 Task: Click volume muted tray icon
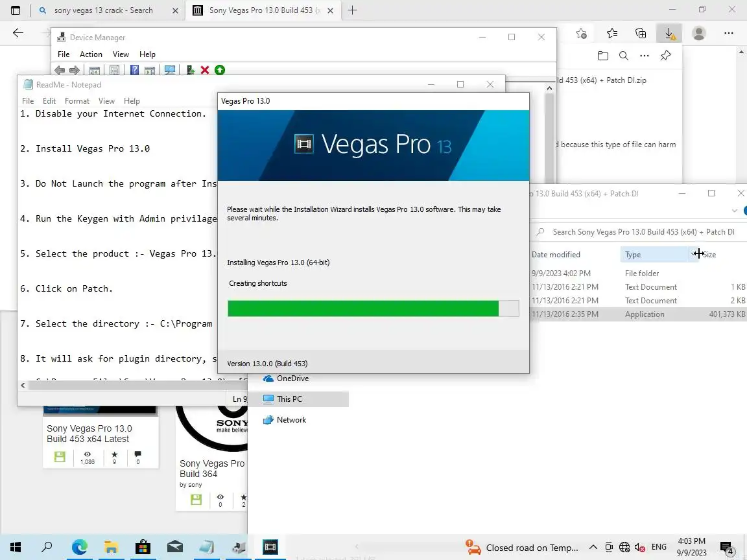click(640, 547)
